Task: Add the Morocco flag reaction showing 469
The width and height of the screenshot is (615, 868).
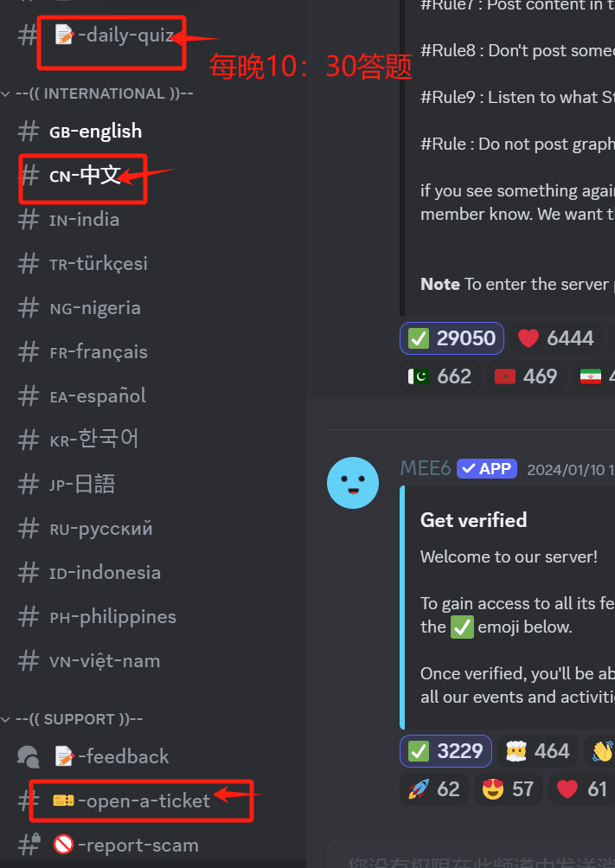Action: click(x=525, y=376)
